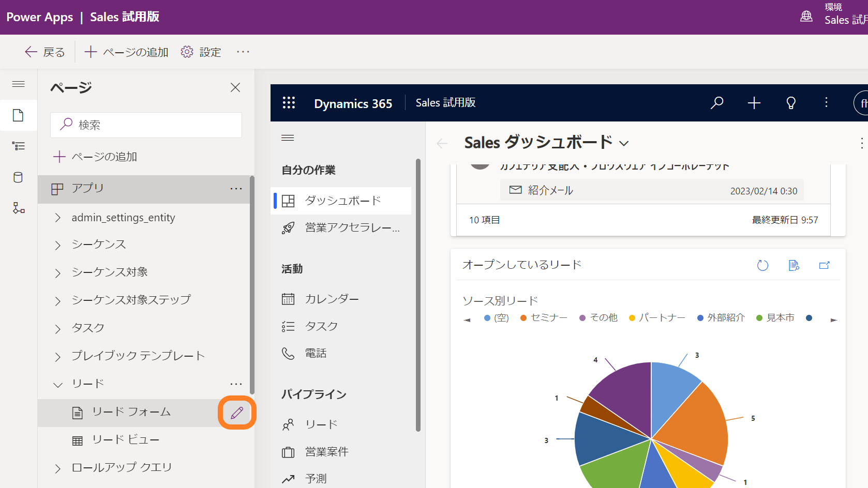Open toolbar overflow dots next to 設定
This screenshot has height=488, width=868.
click(243, 52)
